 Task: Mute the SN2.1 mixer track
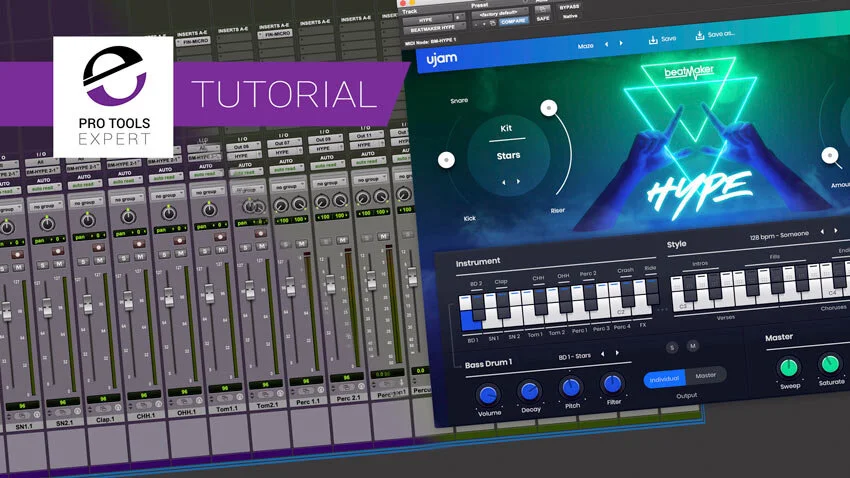[59, 264]
